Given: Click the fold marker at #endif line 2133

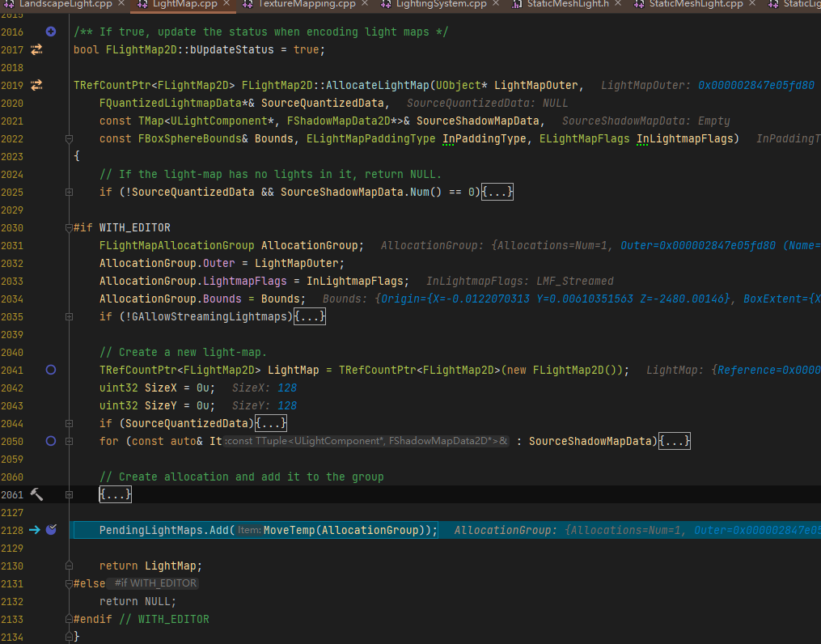Looking at the screenshot, I should tap(69, 619).
